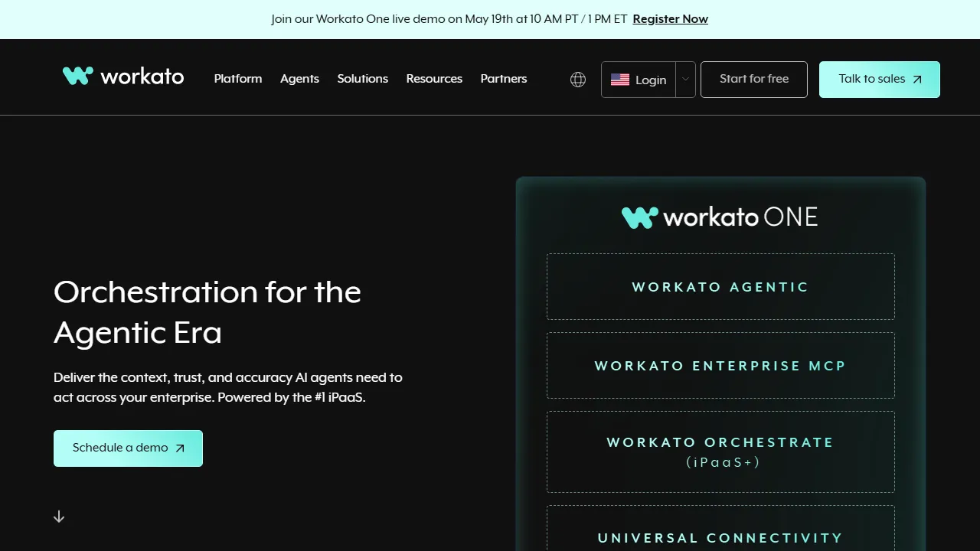Click the down arrow below the hero
Image resolution: width=980 pixels, height=551 pixels.
pyautogui.click(x=59, y=517)
